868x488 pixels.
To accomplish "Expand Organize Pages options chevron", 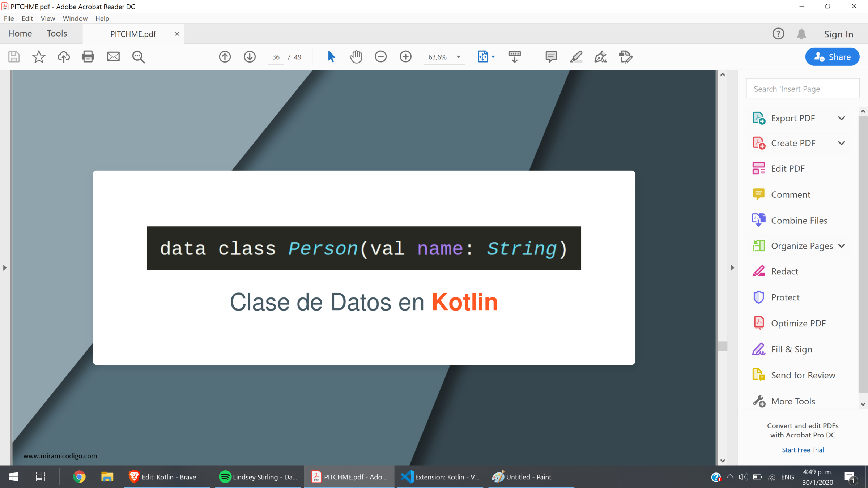I will point(842,246).
